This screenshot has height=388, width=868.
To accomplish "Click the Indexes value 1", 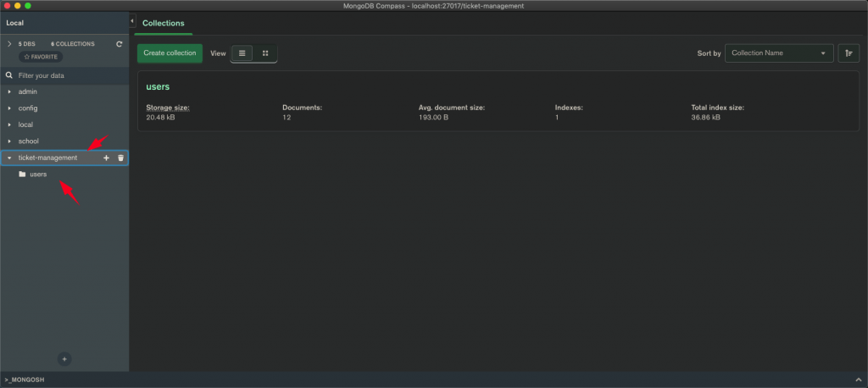I will click(557, 118).
